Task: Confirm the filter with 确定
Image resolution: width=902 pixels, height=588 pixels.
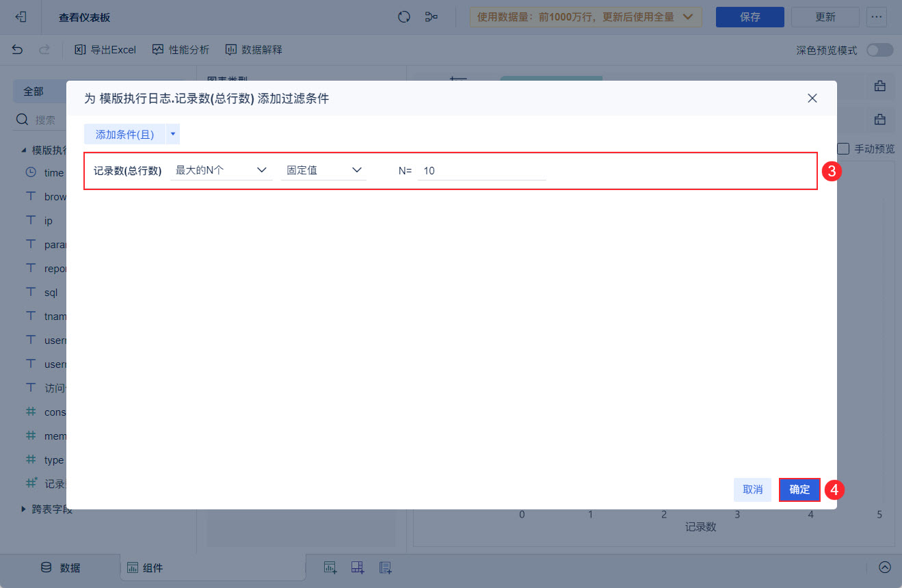Action: pos(799,490)
